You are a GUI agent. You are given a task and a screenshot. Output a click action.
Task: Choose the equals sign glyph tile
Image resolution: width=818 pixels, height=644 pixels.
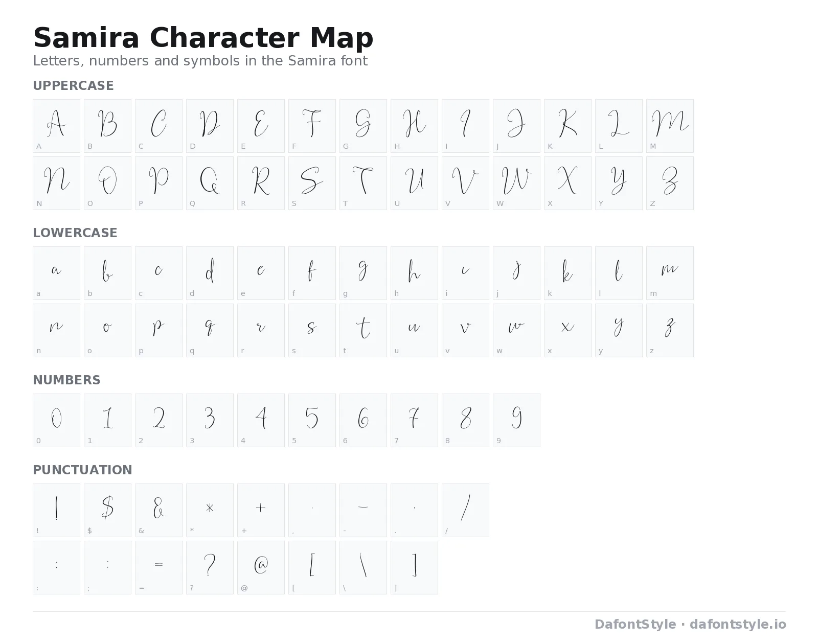(x=158, y=567)
